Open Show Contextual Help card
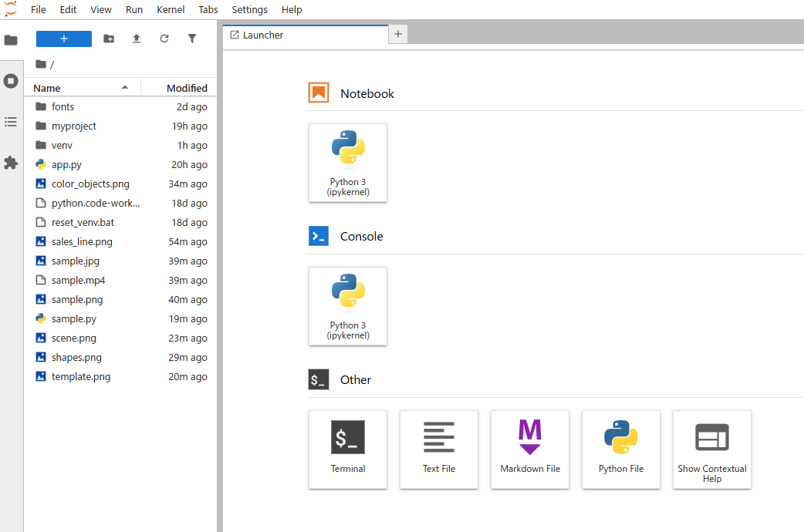 click(712, 449)
